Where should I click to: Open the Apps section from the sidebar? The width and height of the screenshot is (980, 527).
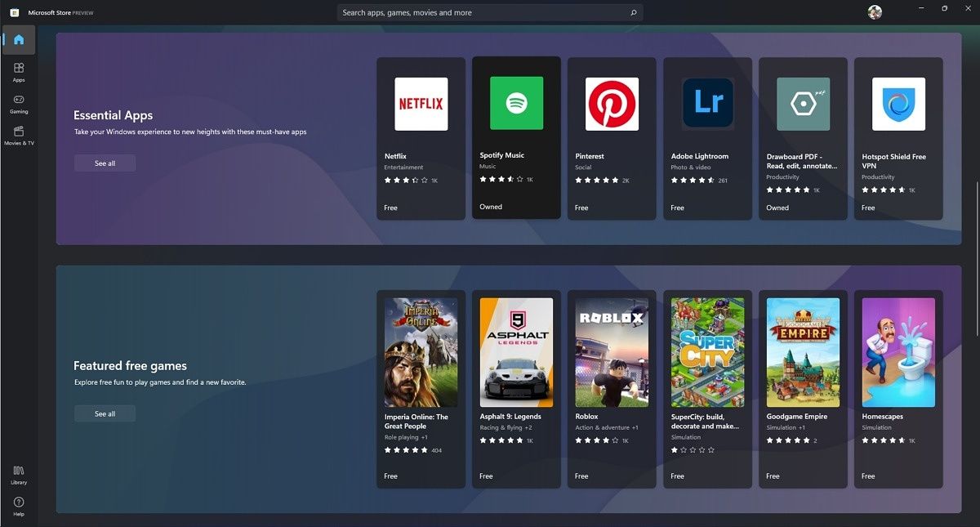(18, 73)
